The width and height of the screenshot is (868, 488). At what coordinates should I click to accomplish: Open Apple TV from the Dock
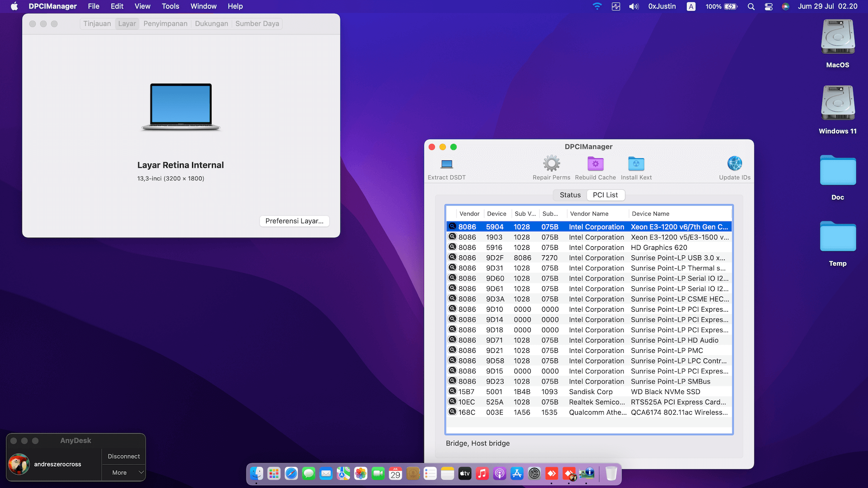coord(465,473)
